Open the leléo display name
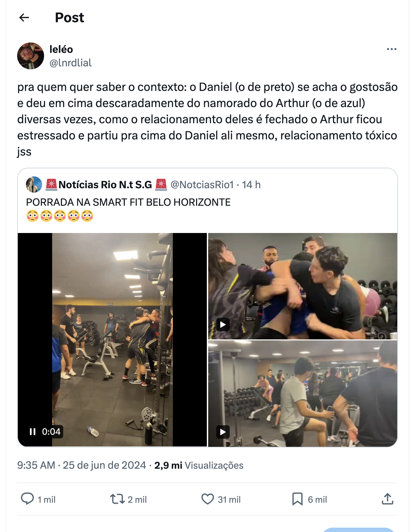The height and width of the screenshot is (532, 411). (61, 49)
